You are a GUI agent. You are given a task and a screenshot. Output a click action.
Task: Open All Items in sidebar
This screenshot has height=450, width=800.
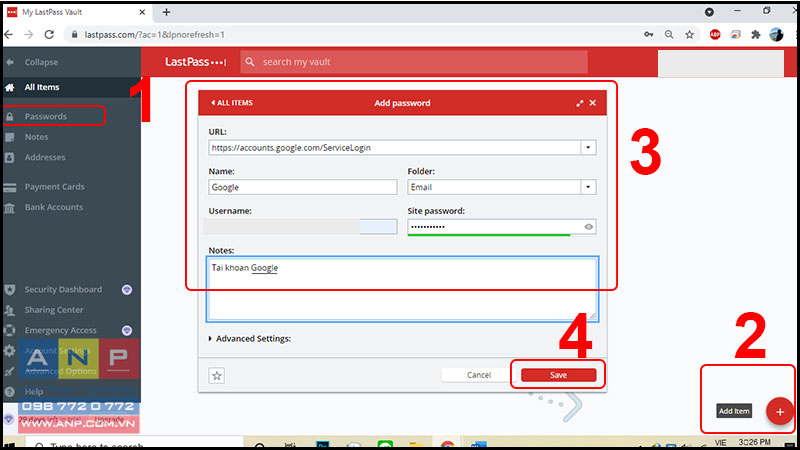[x=42, y=87]
